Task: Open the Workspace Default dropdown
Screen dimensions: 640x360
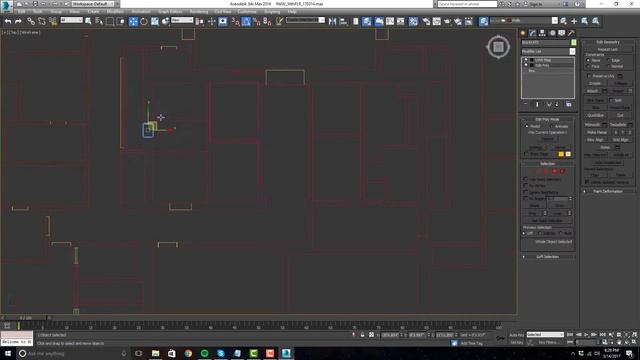Action: pyautogui.click(x=93, y=4)
